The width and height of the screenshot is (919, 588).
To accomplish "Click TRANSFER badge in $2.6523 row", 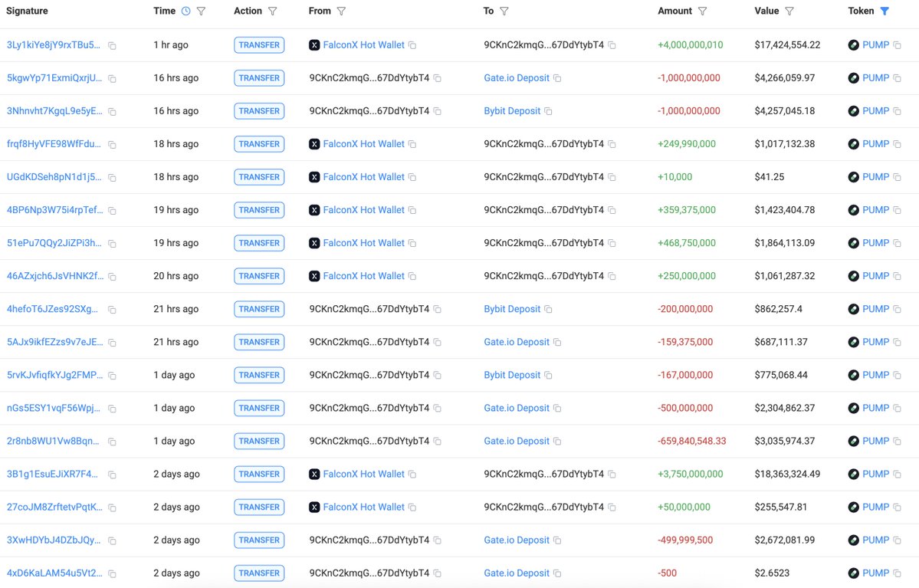I will (259, 573).
